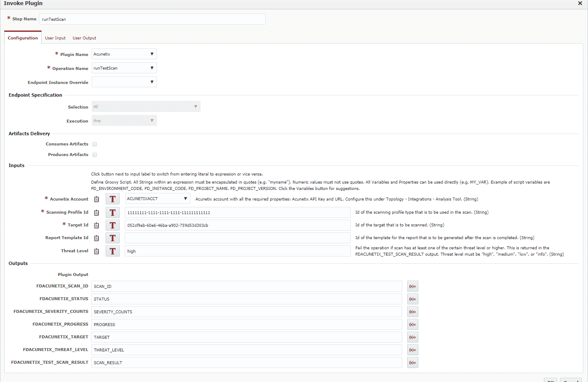Click variable icon beside FDACUNETIX_TEST_SCAN_RESULT output
This screenshot has height=382, width=588.
(x=412, y=362)
